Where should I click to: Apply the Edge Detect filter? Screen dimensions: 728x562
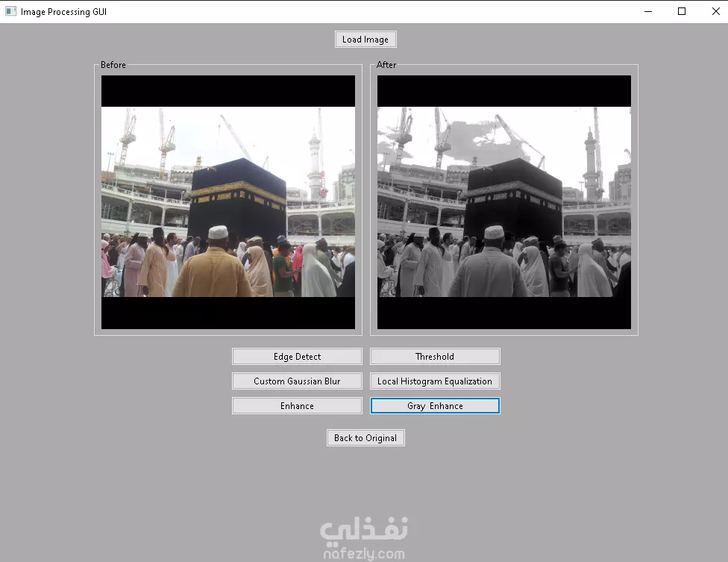click(x=297, y=356)
